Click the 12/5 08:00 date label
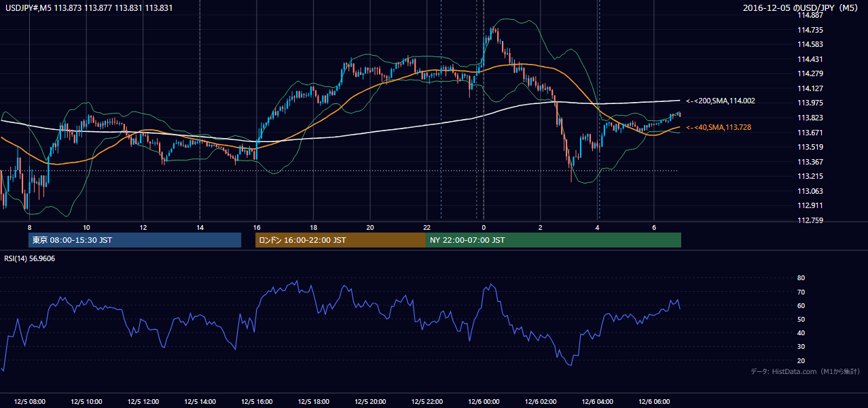Viewport: 868px width, 408px height. coord(29,402)
